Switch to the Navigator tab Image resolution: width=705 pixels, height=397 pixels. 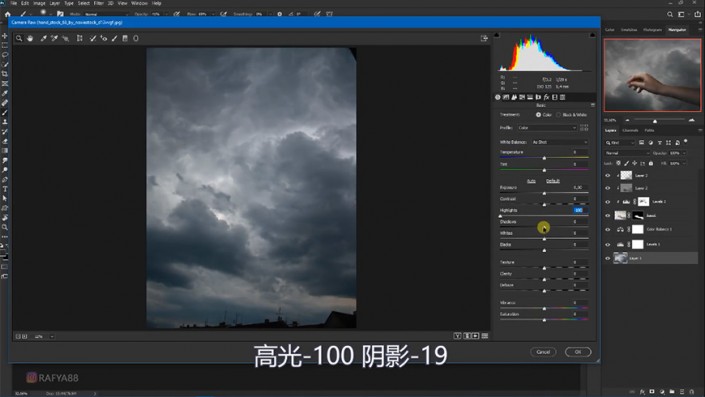coord(677,30)
